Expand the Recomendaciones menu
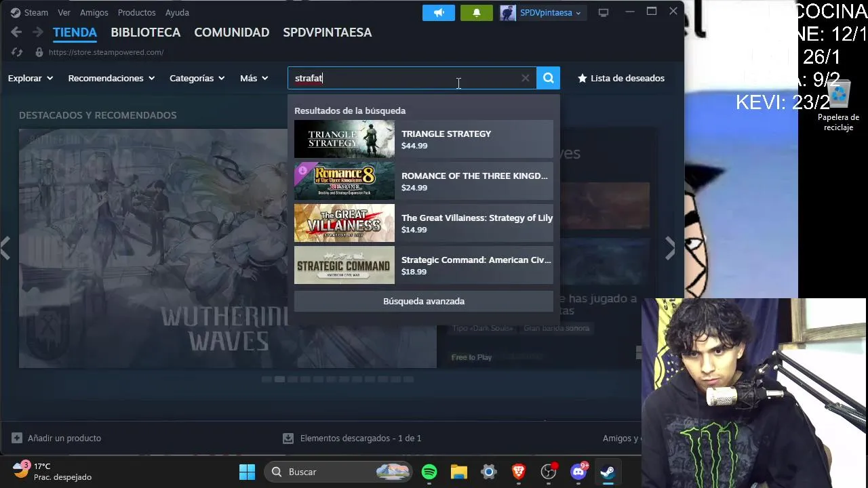The width and height of the screenshot is (868, 488). coord(111,78)
